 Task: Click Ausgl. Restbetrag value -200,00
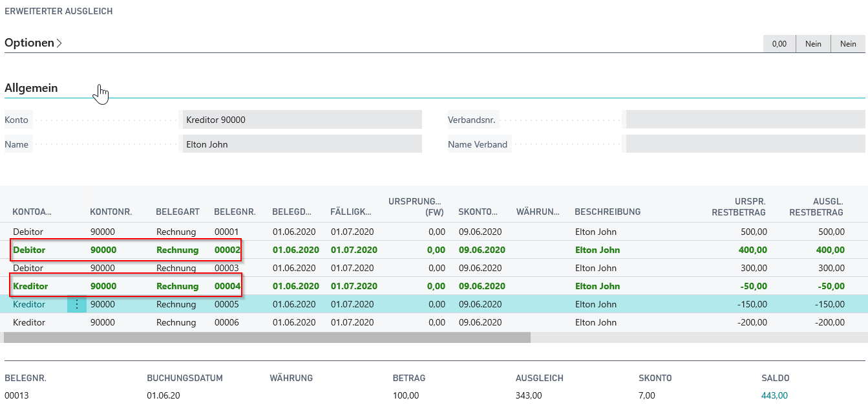(x=829, y=322)
